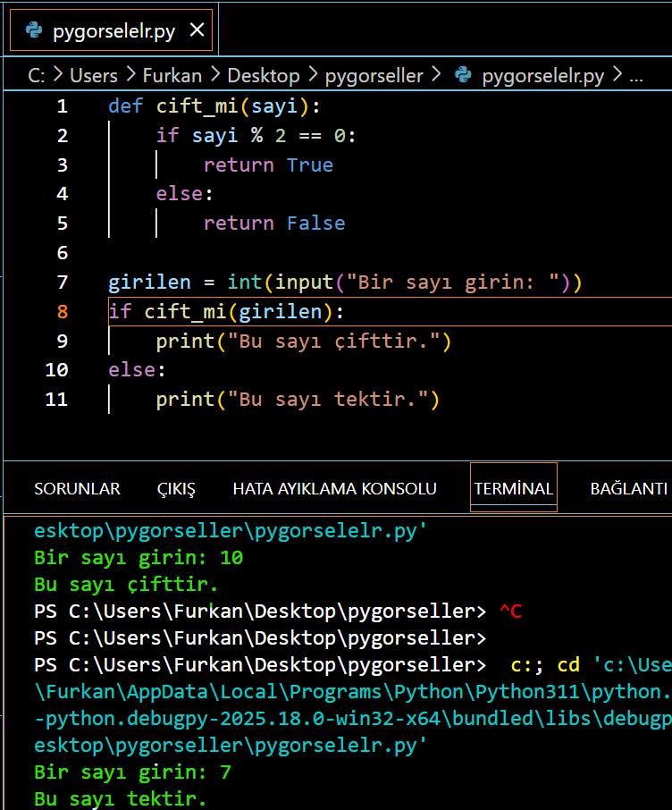Viewport: 672px width, 810px height.
Task: Click the Python icon on the pygorselelr.py tab
Action: [34, 31]
